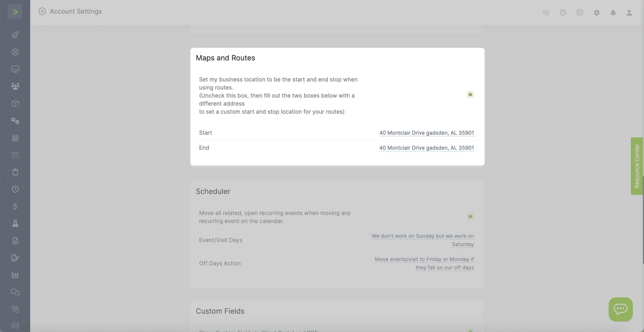
Task: Open the lab flask icon in sidebar
Action: click(x=15, y=224)
